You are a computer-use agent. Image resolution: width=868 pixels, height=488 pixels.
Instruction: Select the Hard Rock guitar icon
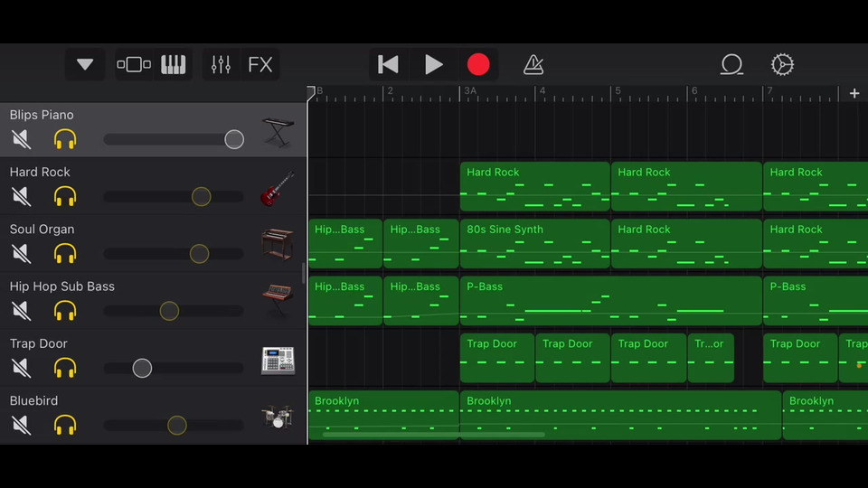pos(278,189)
